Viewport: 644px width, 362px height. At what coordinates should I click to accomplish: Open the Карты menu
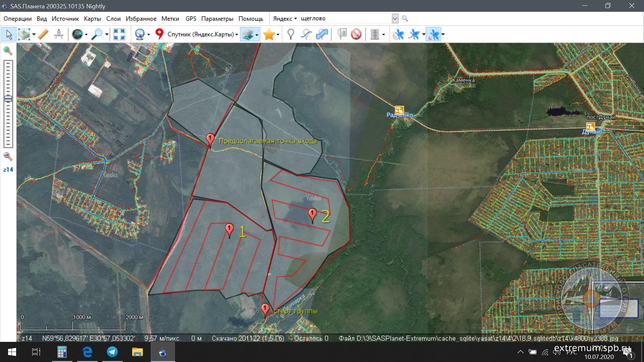click(x=93, y=19)
